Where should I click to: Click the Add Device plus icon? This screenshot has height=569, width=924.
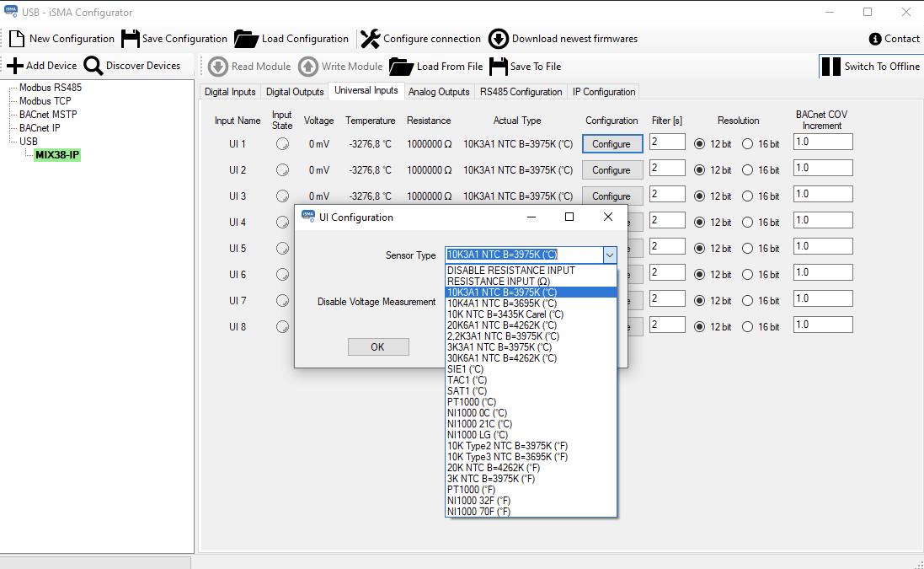pyautogui.click(x=14, y=66)
